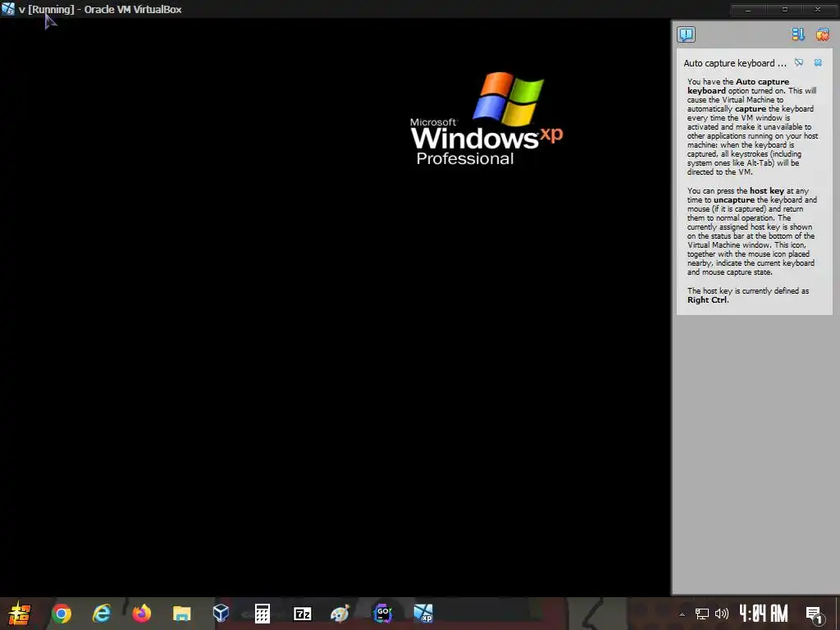Delete all finished notifications icon
Viewport: 840px width, 630px height.
click(x=822, y=34)
